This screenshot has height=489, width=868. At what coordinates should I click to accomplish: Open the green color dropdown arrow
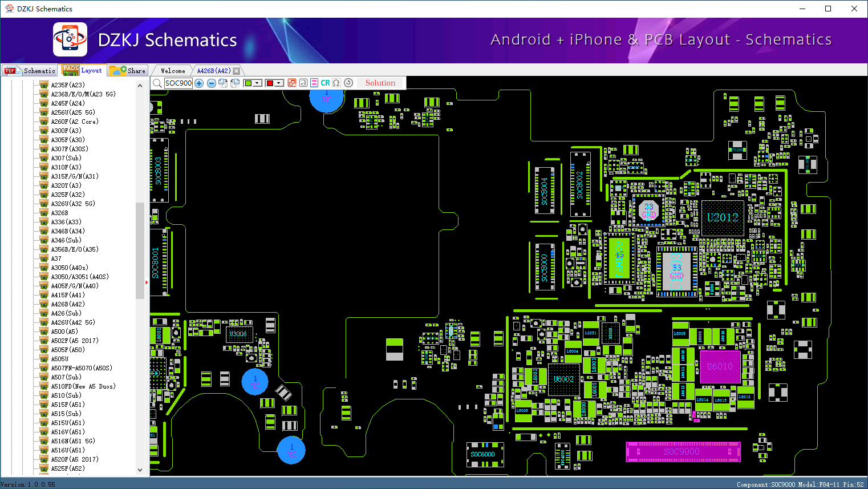(x=258, y=83)
